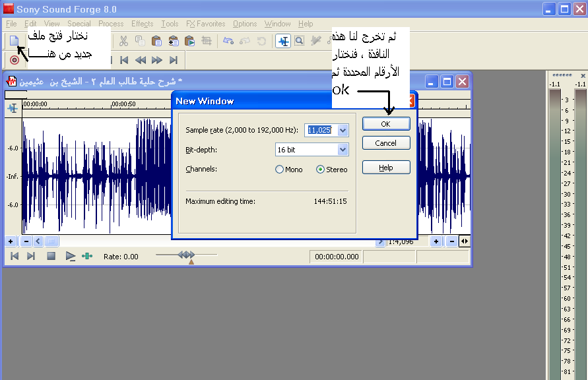The height and width of the screenshot is (380, 588).
Task: Click the waveform horizontal scrollbar thumb
Action: (x=51, y=241)
